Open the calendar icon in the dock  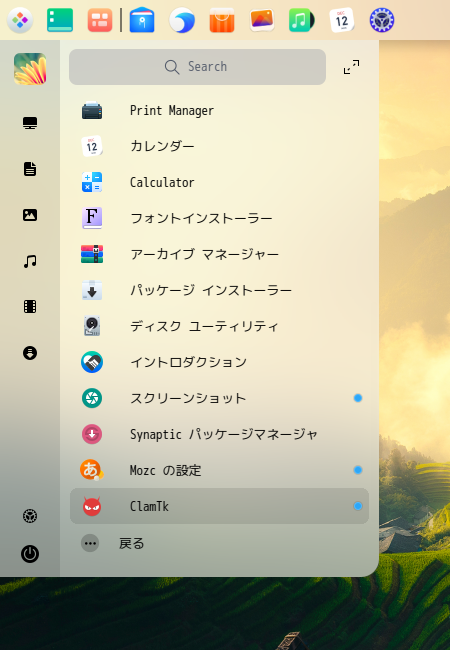(x=342, y=20)
